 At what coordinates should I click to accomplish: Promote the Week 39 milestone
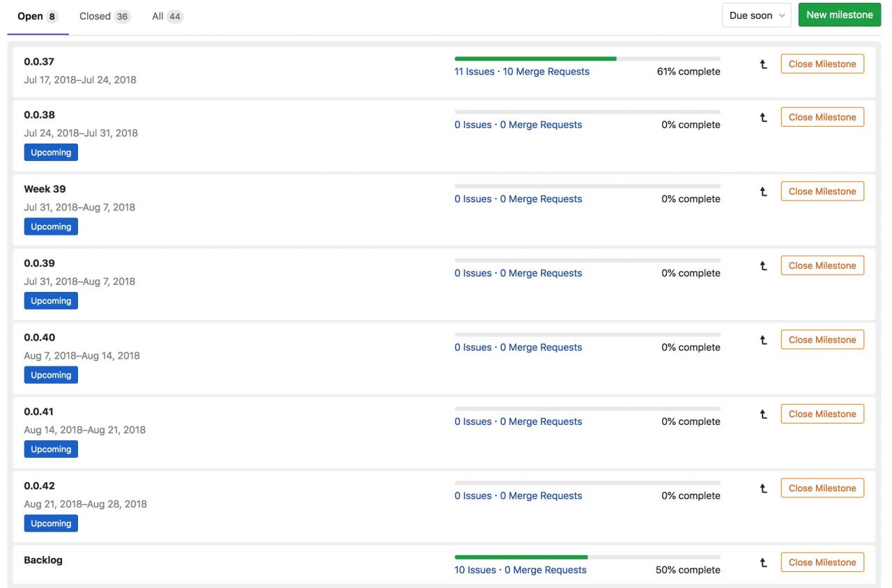[762, 191]
